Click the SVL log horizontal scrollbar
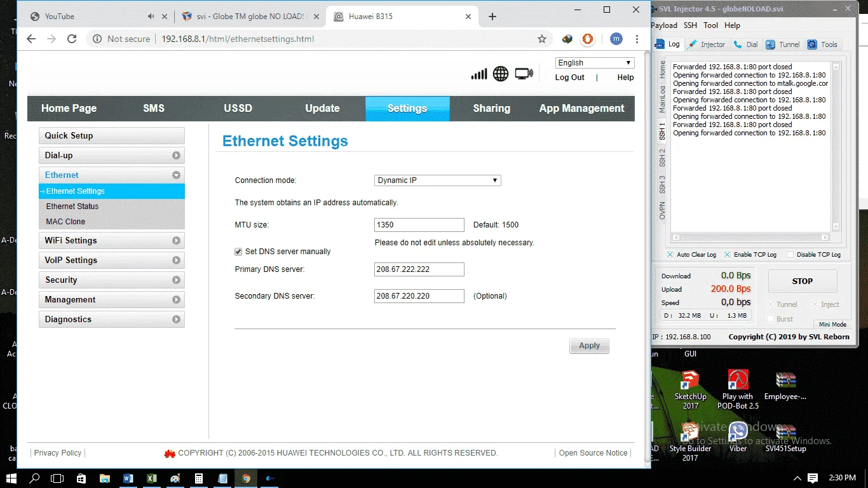868x488 pixels. [x=750, y=238]
